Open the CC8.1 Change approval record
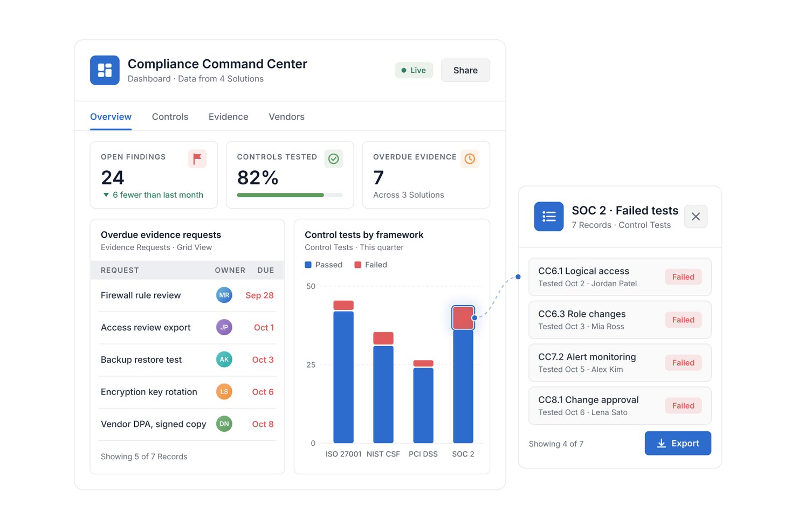 point(620,406)
